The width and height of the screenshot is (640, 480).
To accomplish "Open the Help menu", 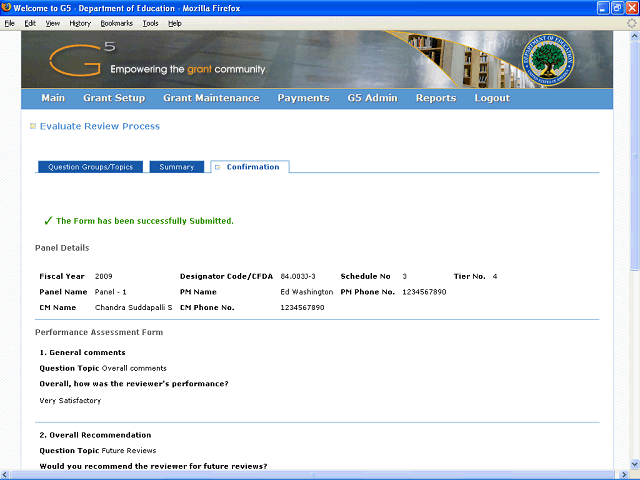I will tap(175, 23).
